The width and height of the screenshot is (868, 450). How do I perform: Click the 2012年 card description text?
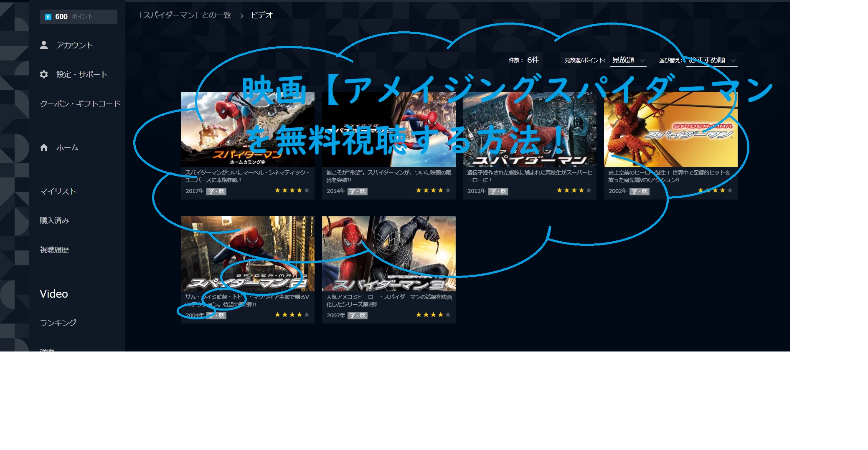(x=530, y=176)
